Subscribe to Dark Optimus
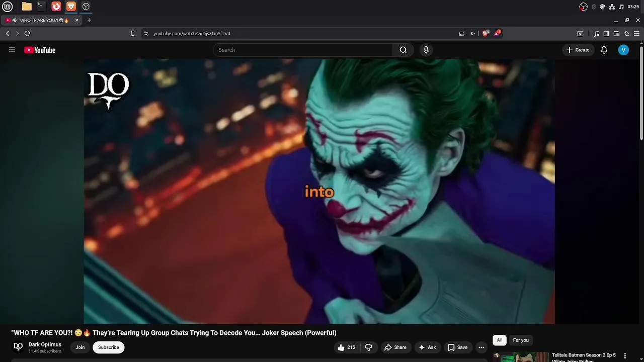 pos(109,347)
